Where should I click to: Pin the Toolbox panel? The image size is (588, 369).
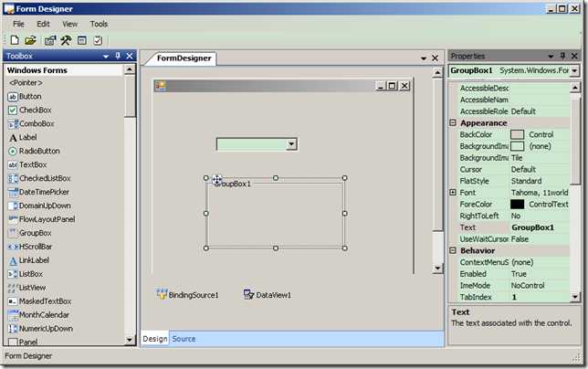[118, 56]
